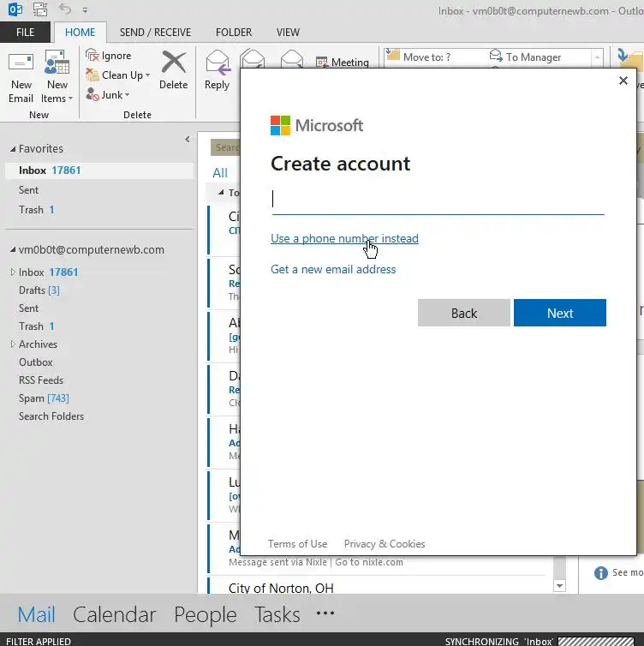The height and width of the screenshot is (646, 644).
Task: Open the New Items dropdown arrow
Action: pyautogui.click(x=70, y=99)
